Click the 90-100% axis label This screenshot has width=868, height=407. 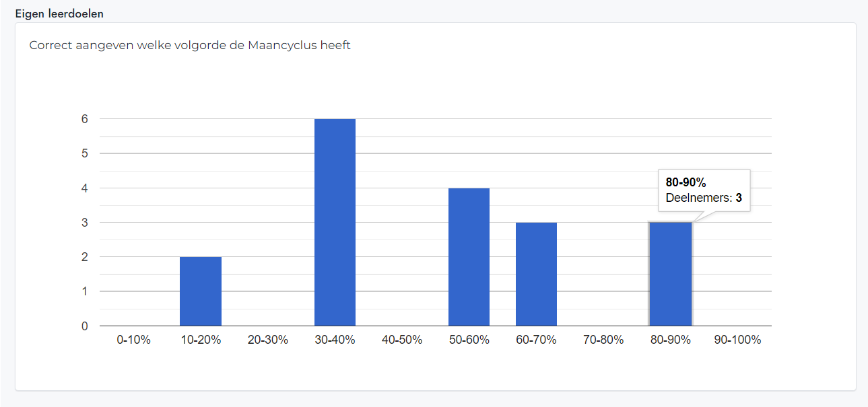pos(738,340)
